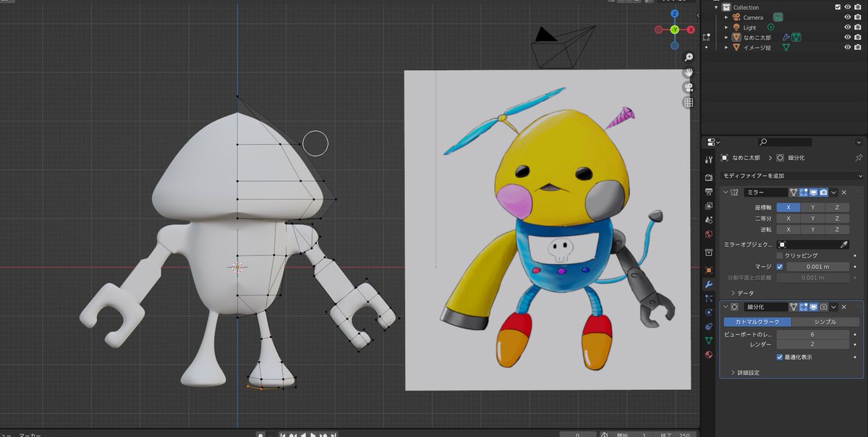Toggle ミラー modifier edit mode display

[x=804, y=192]
